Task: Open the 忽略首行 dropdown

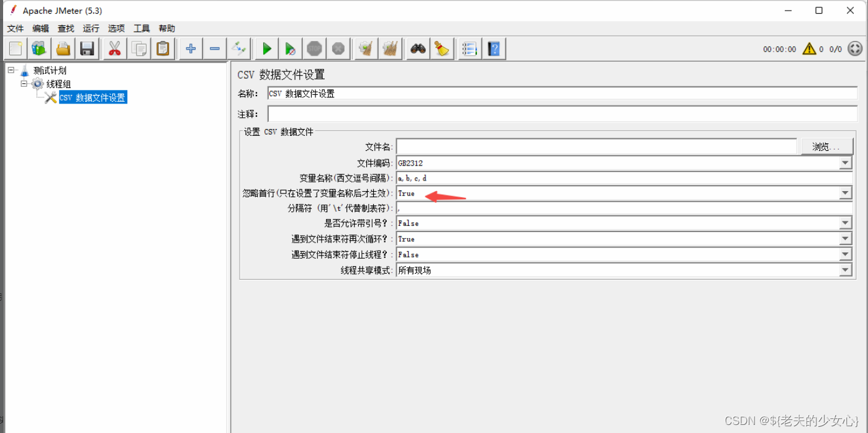Action: tap(845, 194)
